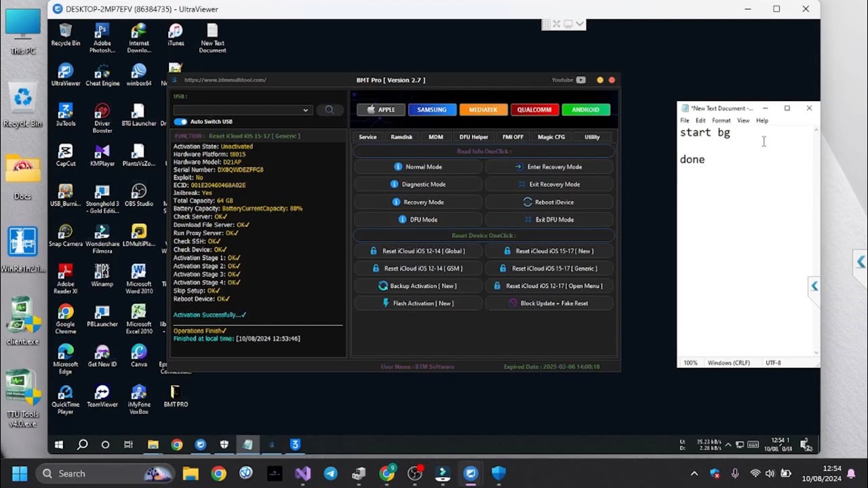Switch to the Ramdisk tab

(401, 137)
